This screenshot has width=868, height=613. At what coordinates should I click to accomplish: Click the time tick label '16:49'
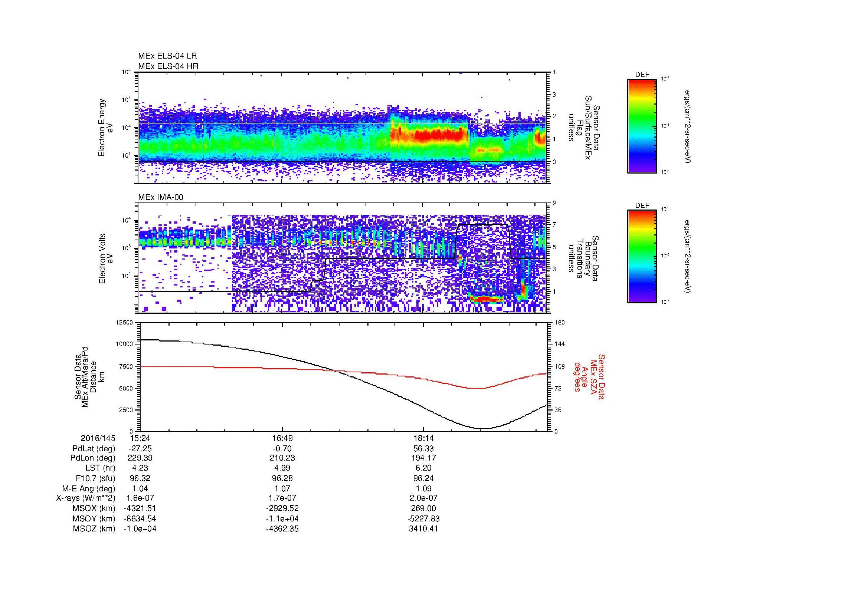282,438
